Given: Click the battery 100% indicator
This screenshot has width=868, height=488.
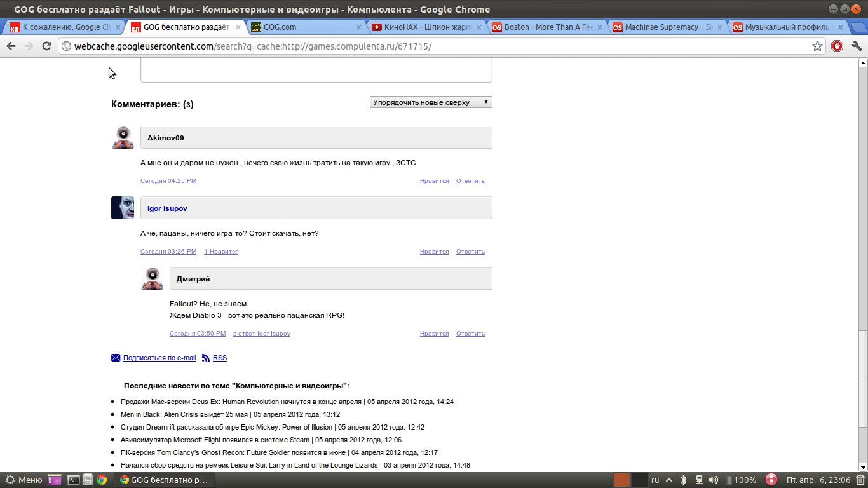Looking at the screenshot, I should 741,480.
